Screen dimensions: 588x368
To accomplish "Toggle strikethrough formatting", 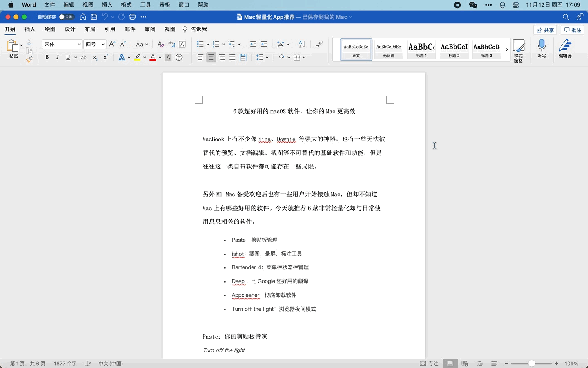I will point(84,58).
